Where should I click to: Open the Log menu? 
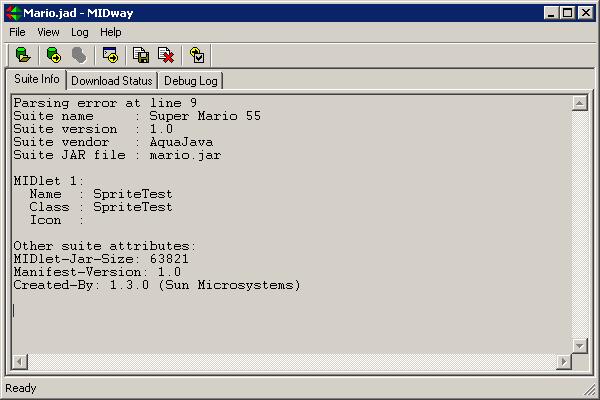tap(80, 32)
